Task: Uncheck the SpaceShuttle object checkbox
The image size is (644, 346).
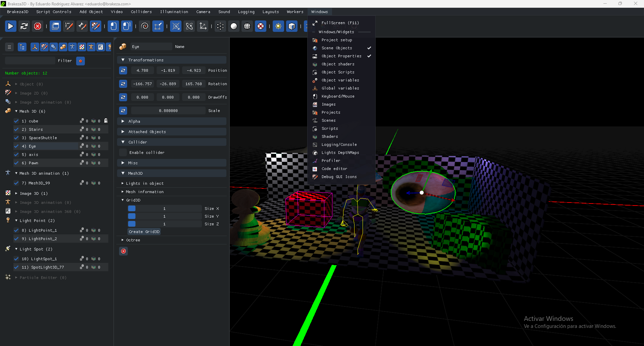Action: click(x=16, y=138)
